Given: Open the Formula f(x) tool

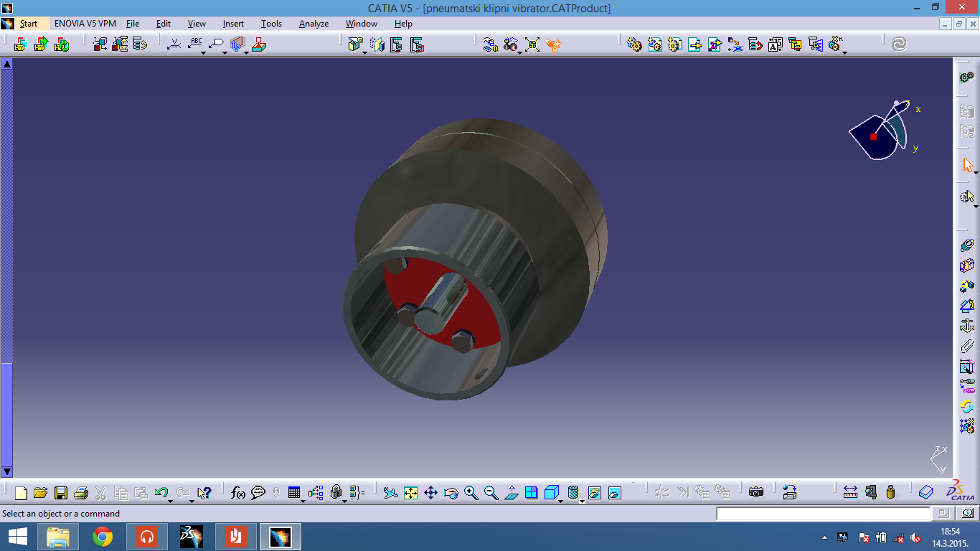Looking at the screenshot, I should click(238, 493).
